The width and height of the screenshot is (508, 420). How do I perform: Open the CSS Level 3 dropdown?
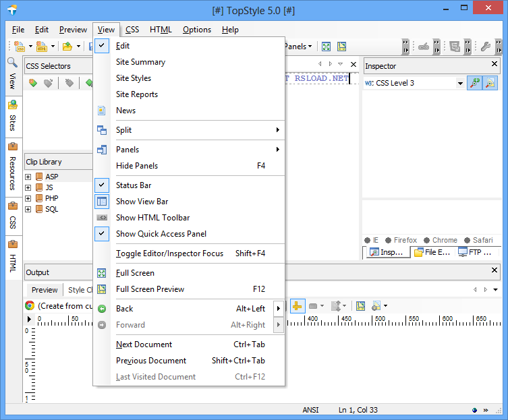coord(460,84)
